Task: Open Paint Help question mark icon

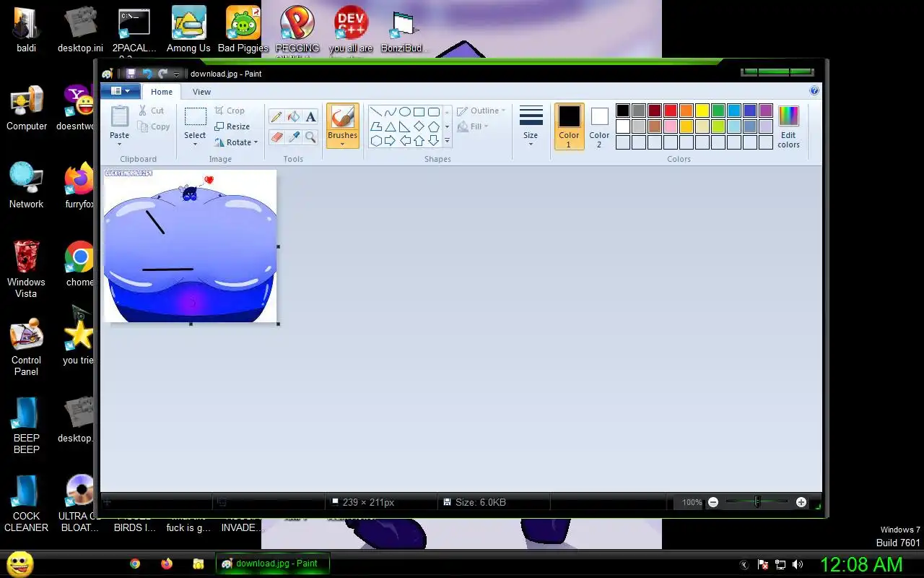Action: pos(814,91)
